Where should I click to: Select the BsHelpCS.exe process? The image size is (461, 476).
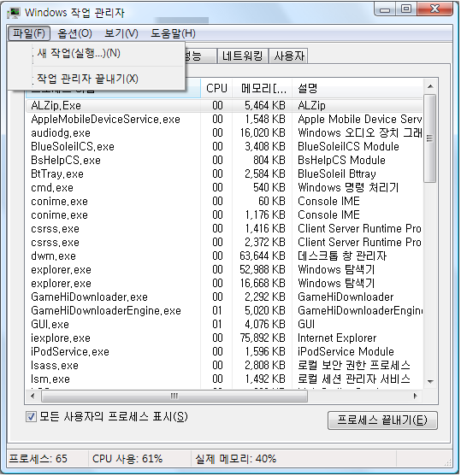tap(224, 161)
